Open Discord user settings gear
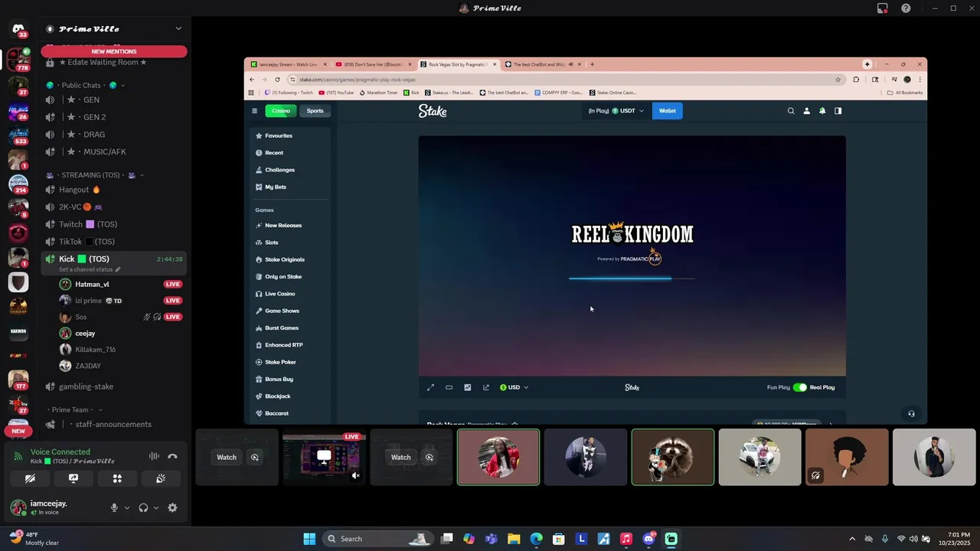 tap(172, 507)
